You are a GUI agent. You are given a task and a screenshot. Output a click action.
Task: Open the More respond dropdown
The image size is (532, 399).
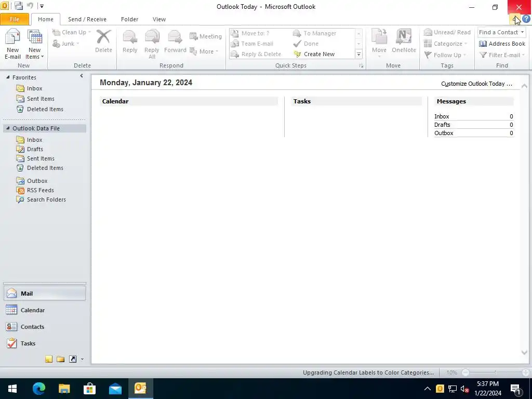click(x=204, y=51)
